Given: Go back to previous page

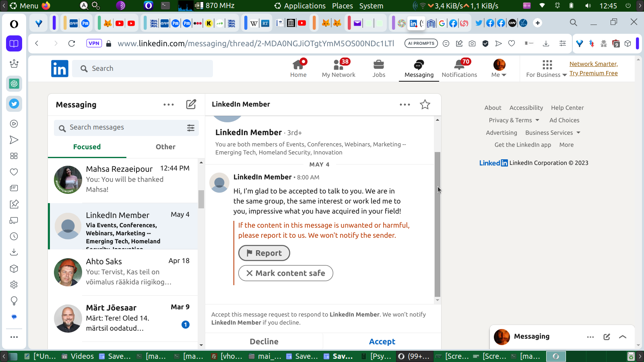Looking at the screenshot, I should coord(37,43).
